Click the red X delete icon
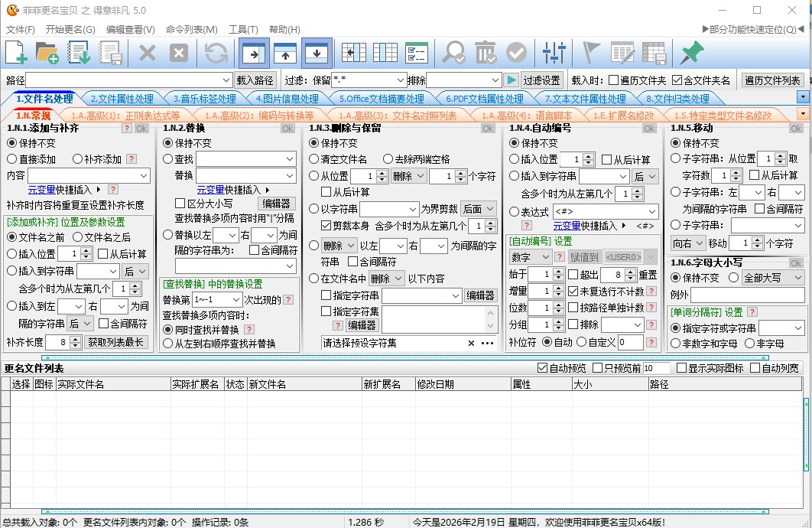This screenshot has width=812, height=528. coord(147,53)
